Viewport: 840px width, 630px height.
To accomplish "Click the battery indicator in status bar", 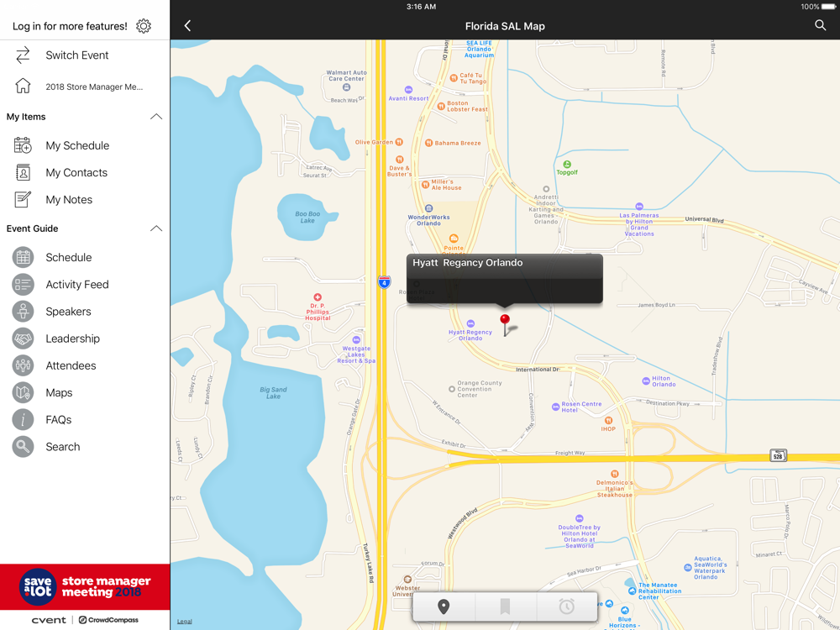I will 827,7.
